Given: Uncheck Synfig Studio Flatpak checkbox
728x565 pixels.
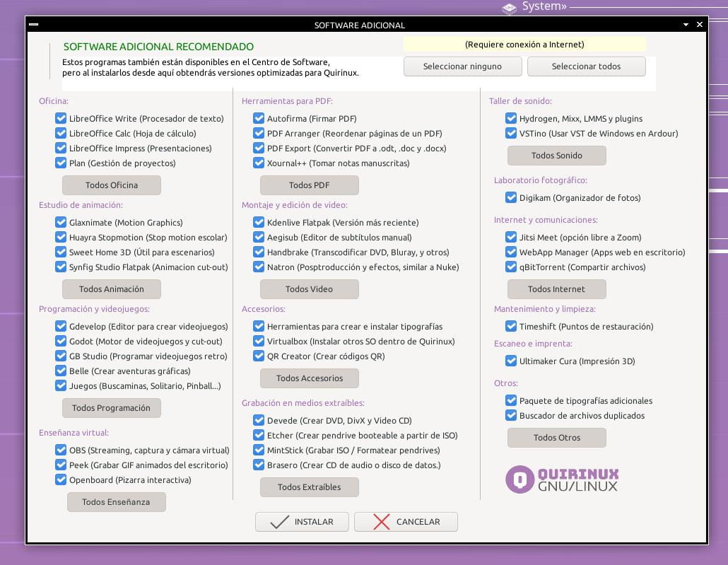Looking at the screenshot, I should pos(61,267).
